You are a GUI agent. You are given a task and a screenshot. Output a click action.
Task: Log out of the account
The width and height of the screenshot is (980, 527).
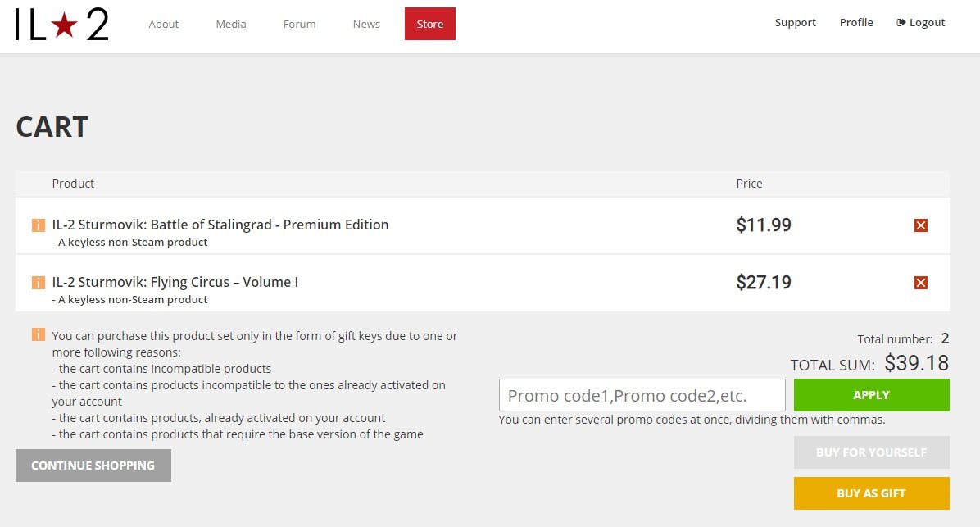point(921,23)
